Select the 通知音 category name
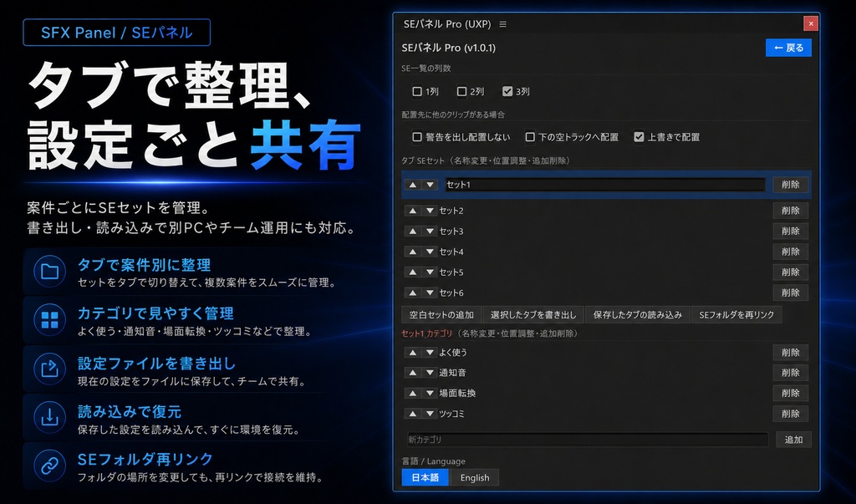The image size is (856, 504). coord(452,373)
